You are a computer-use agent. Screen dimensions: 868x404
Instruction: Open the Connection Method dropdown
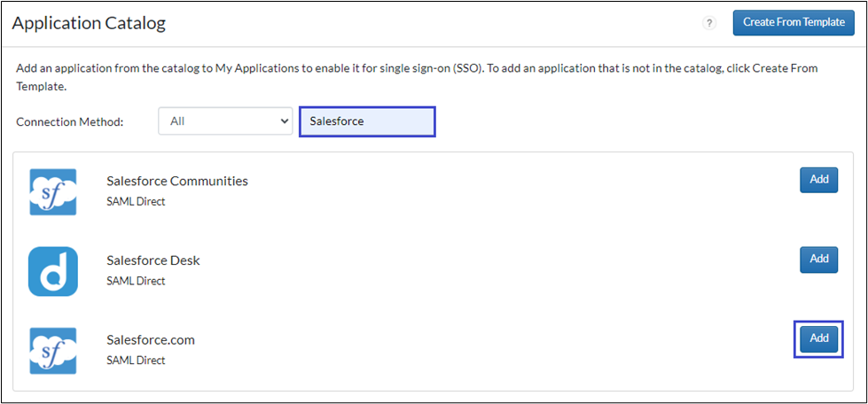[225, 121]
